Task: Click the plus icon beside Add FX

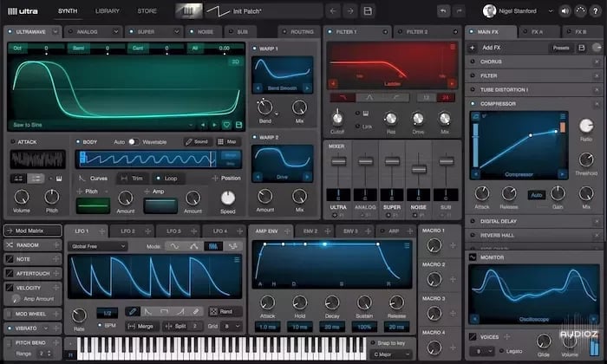Action: point(473,48)
